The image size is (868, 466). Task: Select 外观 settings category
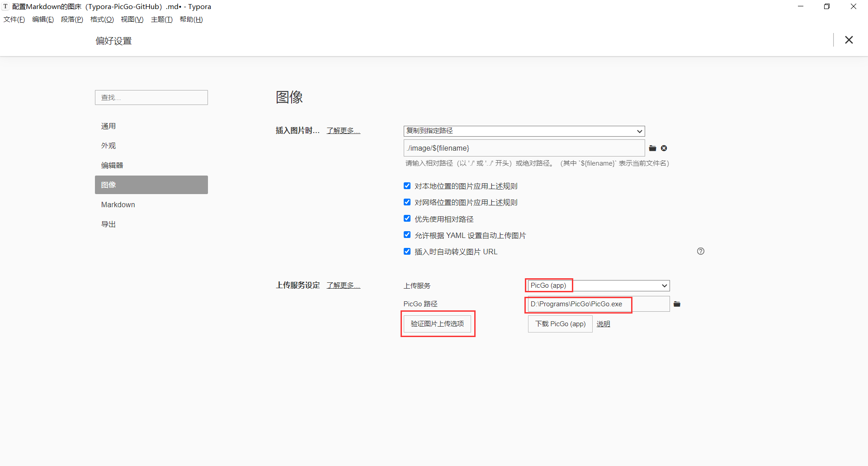pos(151,146)
